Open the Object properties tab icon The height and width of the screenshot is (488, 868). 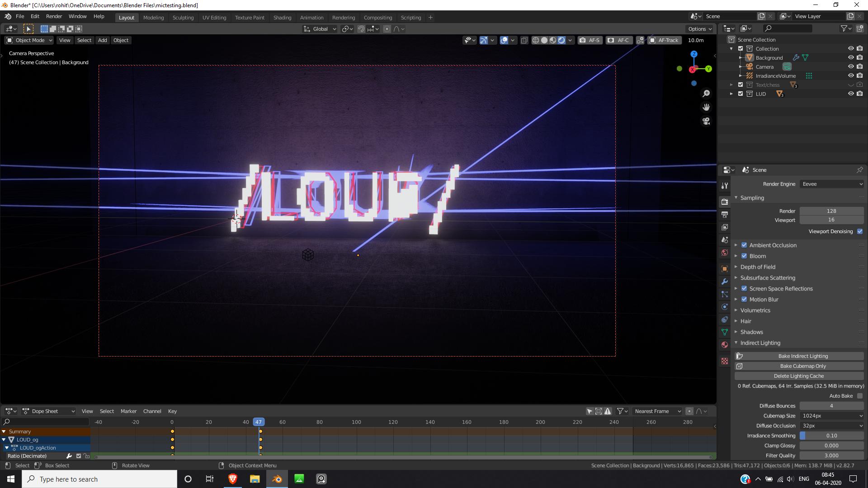(725, 269)
